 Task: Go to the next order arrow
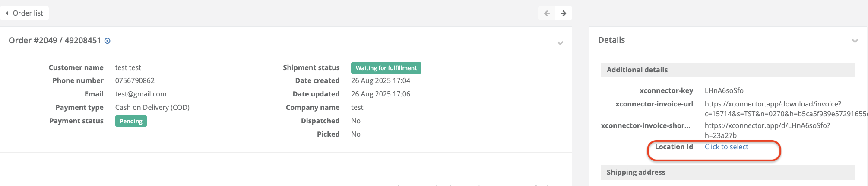coord(564,13)
